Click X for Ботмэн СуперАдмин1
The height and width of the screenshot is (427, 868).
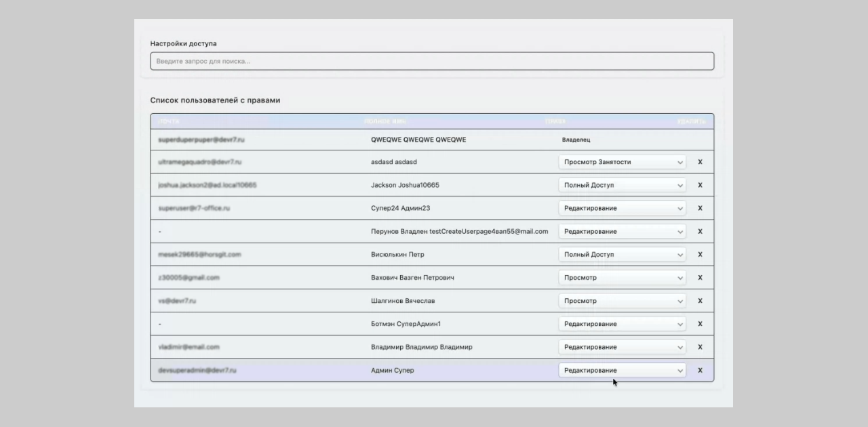[700, 324]
